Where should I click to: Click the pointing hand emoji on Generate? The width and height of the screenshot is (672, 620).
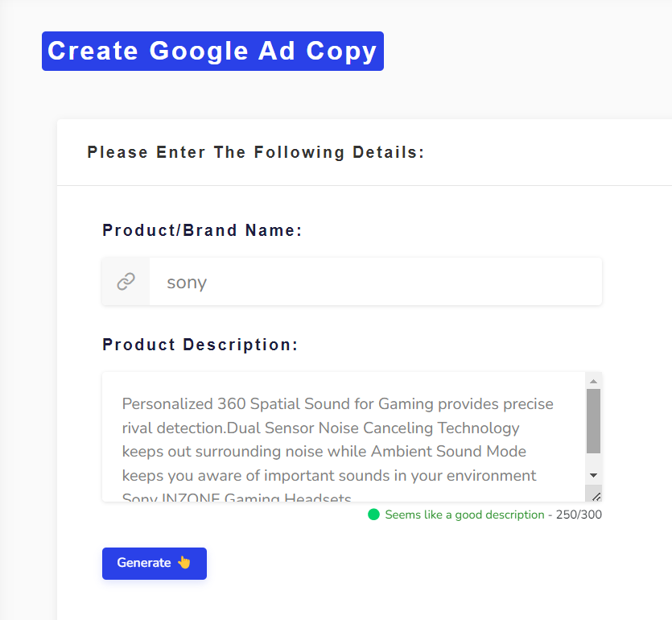183,562
